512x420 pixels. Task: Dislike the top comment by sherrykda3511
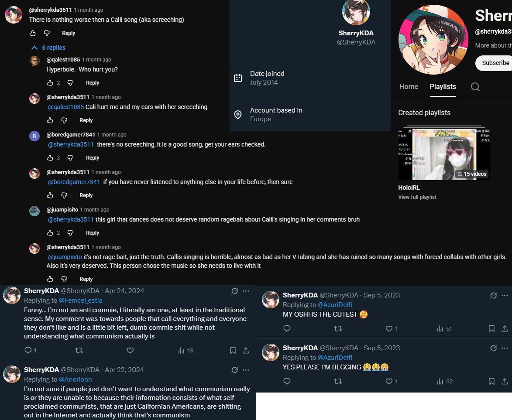pos(47,33)
